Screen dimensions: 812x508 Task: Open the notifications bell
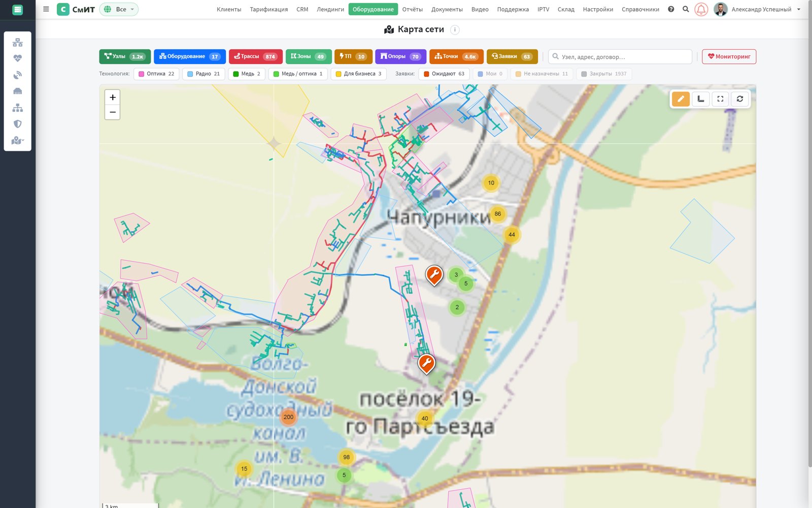tap(701, 9)
